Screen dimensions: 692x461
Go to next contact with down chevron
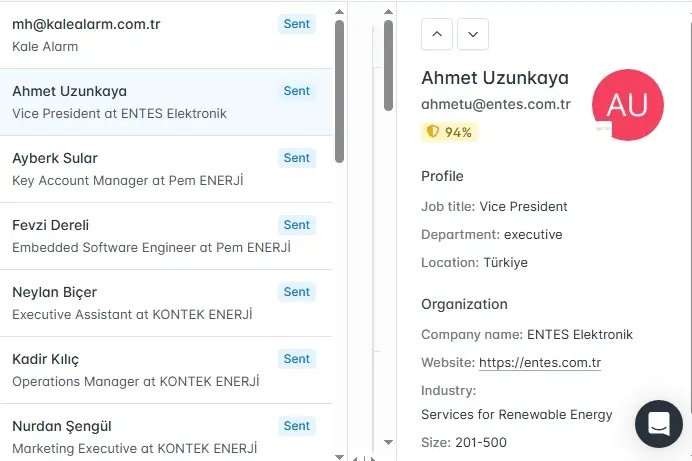tap(472, 33)
